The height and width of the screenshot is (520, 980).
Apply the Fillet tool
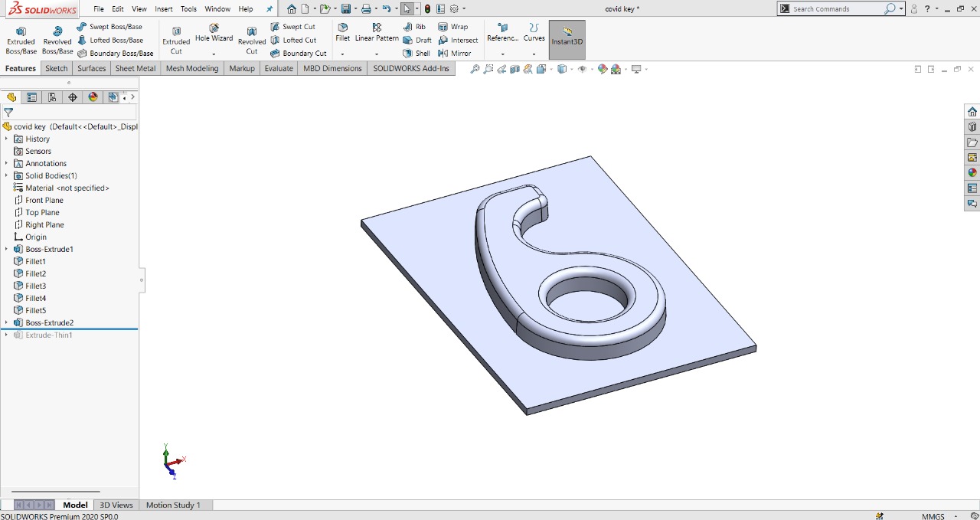[x=342, y=33]
